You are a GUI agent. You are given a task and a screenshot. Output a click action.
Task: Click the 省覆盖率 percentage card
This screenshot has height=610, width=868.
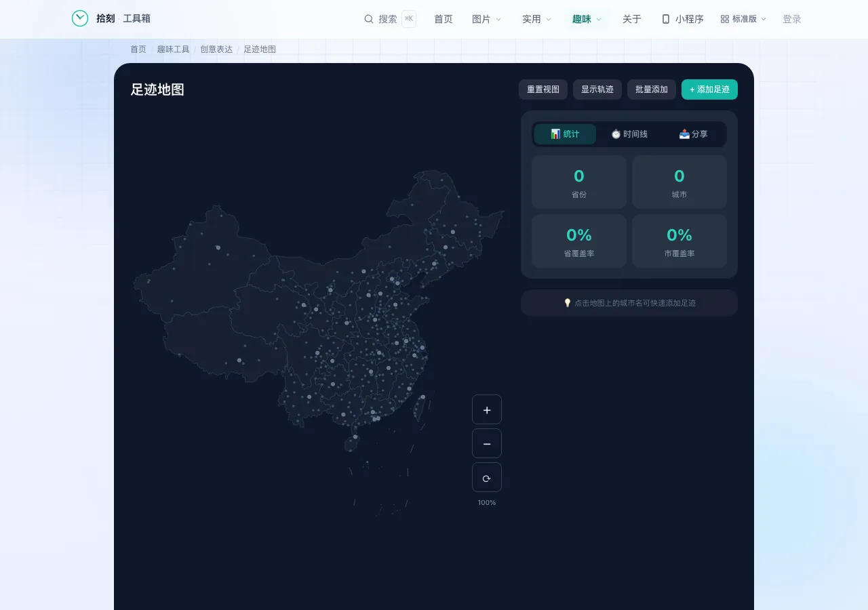click(x=579, y=241)
